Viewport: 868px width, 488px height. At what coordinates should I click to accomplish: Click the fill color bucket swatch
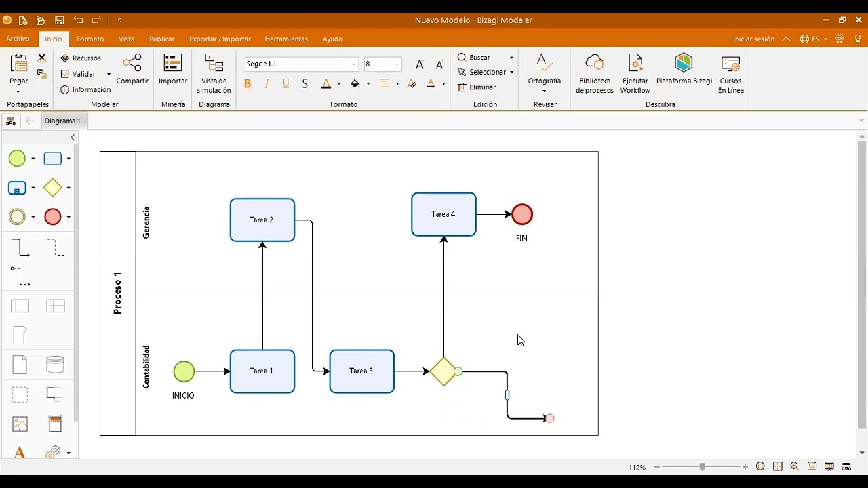[x=355, y=83]
